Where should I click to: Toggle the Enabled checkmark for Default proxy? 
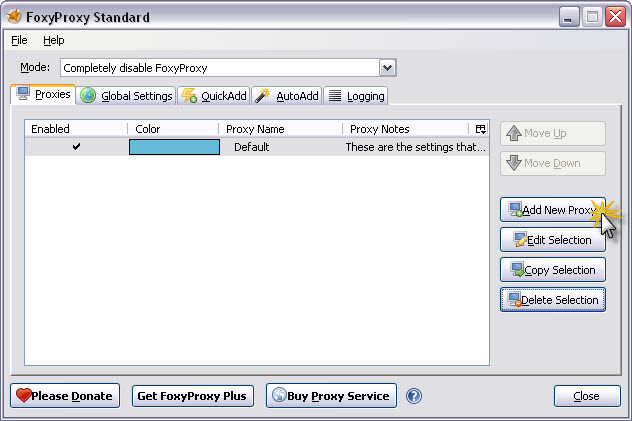pos(76,147)
